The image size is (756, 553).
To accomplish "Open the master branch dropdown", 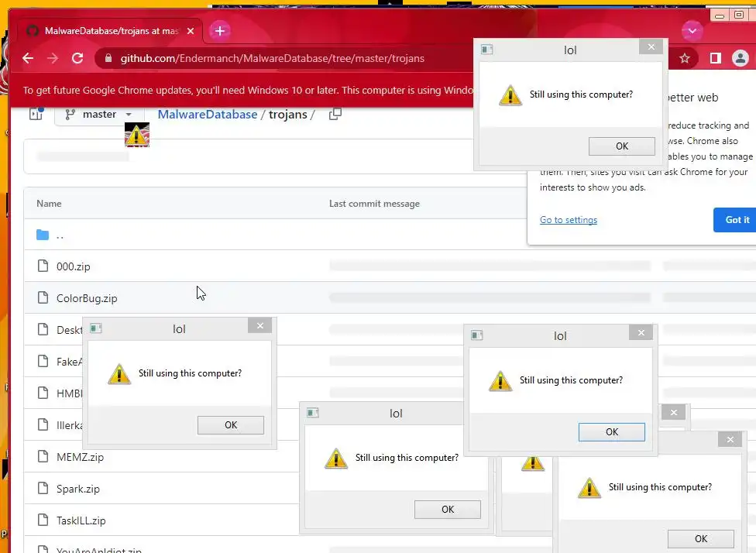I will [x=99, y=115].
